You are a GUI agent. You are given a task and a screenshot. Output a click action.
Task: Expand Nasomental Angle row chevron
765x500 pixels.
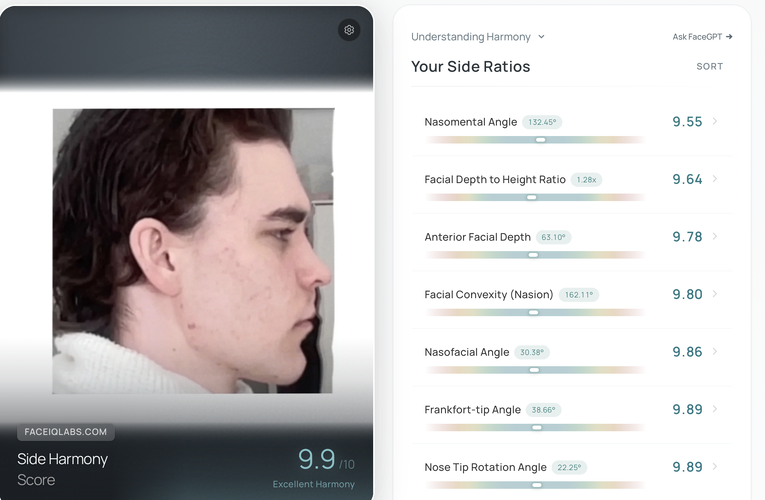(x=715, y=121)
